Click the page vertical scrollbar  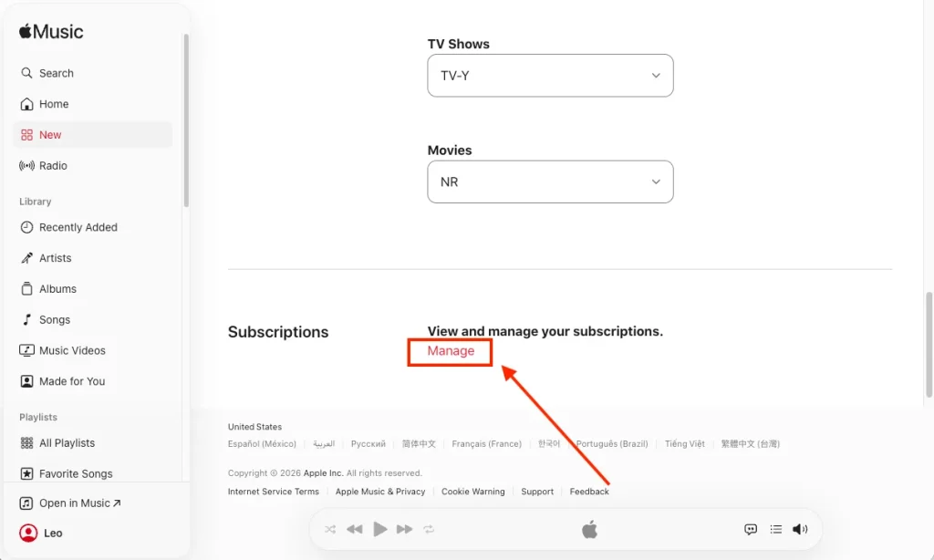929,345
